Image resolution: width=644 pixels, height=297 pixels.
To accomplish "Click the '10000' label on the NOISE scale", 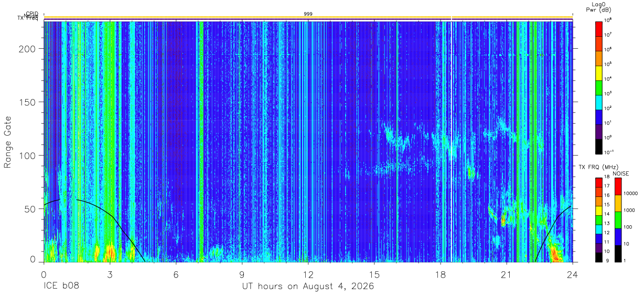I will coord(631,193).
